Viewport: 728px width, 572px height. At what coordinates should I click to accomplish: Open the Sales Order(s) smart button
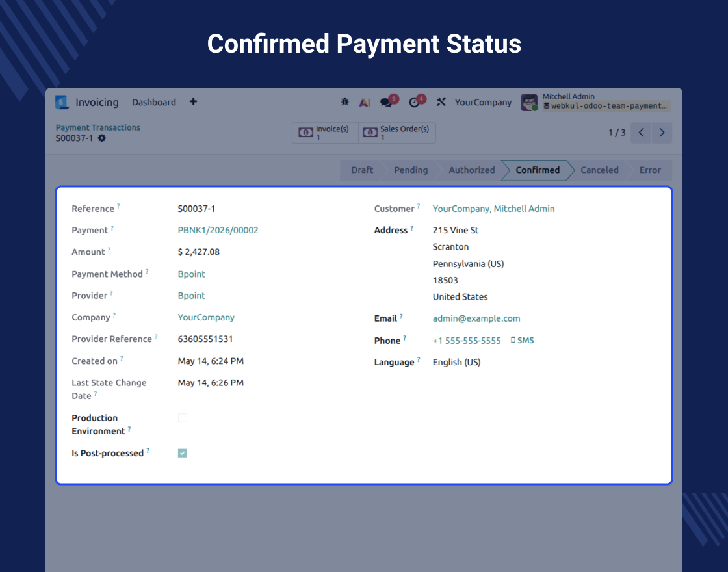pos(397,133)
